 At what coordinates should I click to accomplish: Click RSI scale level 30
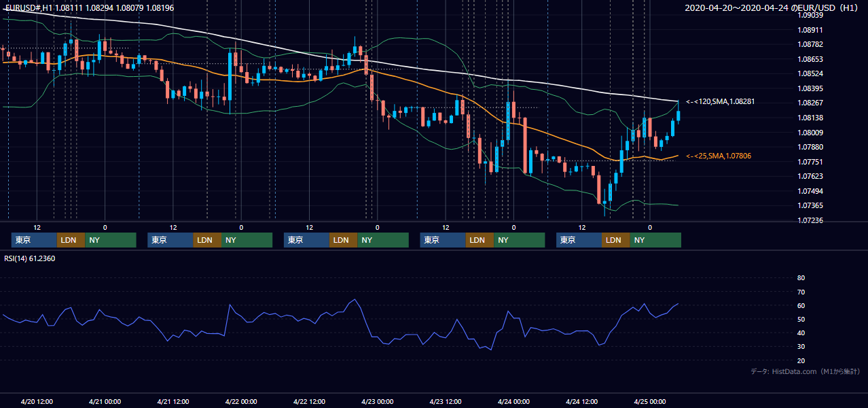801,346
